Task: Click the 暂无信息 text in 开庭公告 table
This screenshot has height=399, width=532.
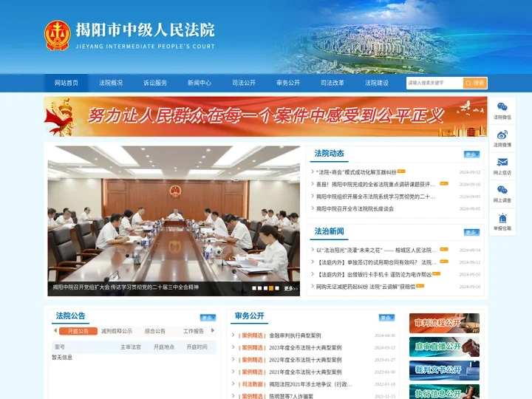Action: click(62, 358)
